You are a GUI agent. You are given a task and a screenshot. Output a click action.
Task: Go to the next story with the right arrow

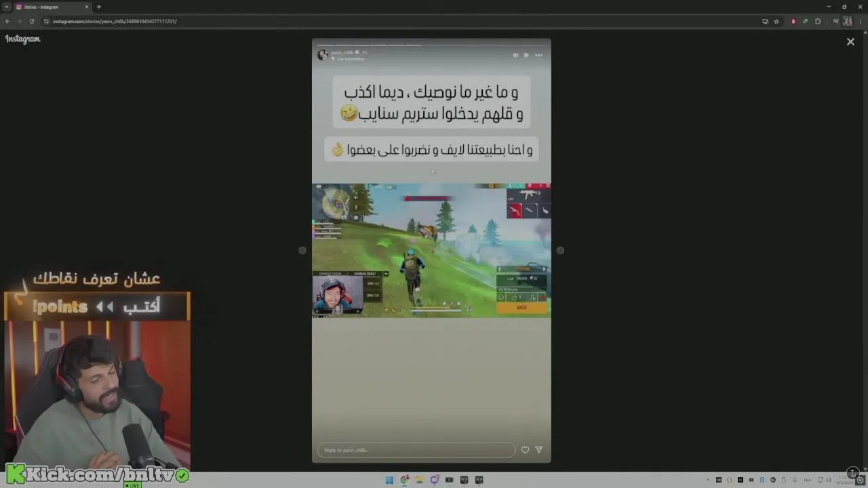560,251
